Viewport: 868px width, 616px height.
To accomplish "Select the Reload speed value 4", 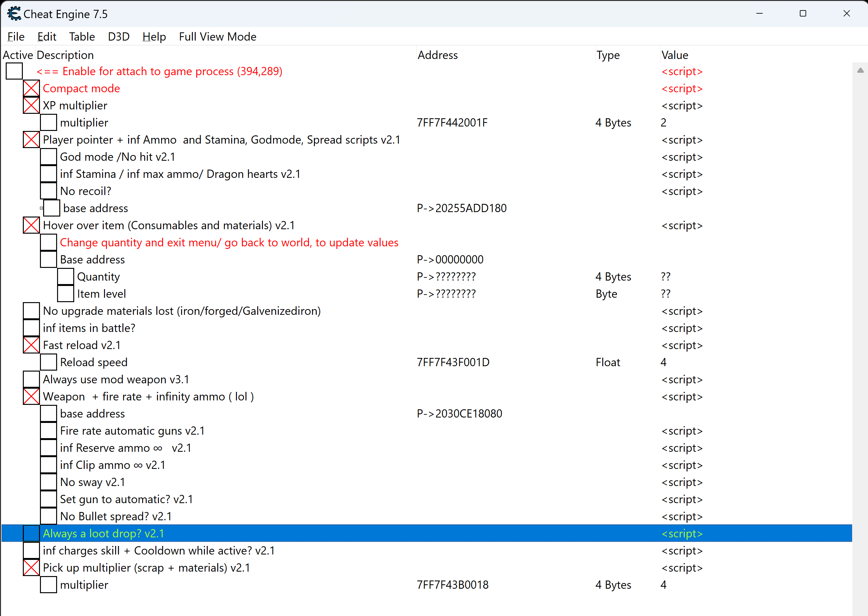I will pyautogui.click(x=663, y=362).
